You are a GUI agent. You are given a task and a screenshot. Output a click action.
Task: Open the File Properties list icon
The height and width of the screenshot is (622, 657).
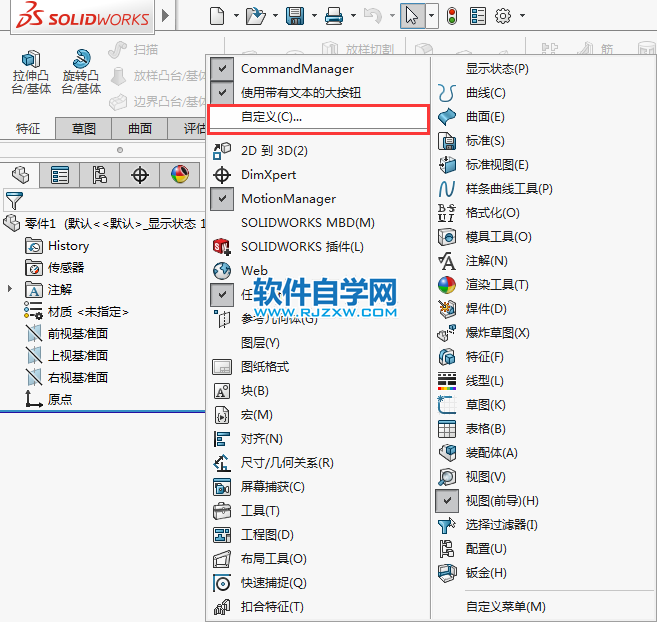point(478,16)
